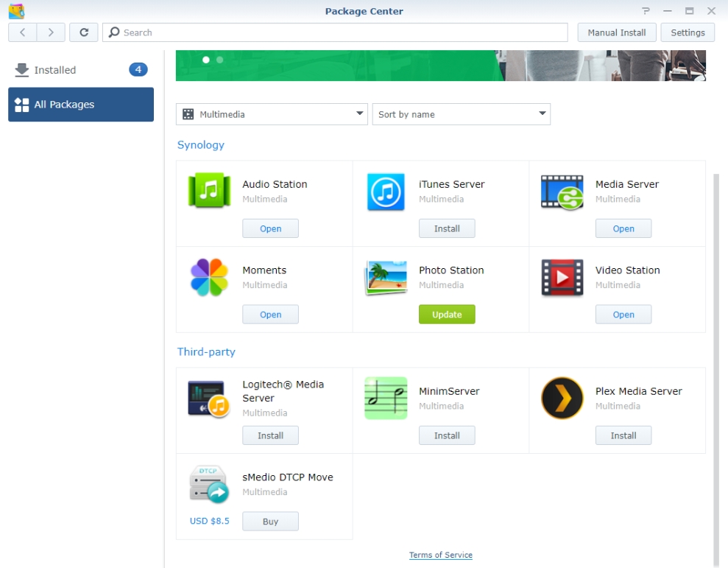
Task: Select All Packages in the sidebar
Action: (x=80, y=105)
